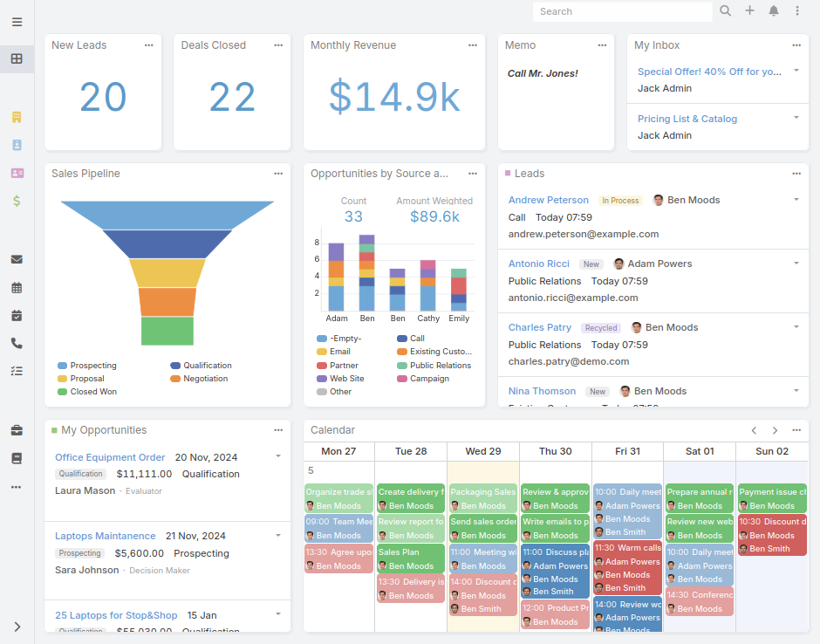This screenshot has width=820, height=644.
Task: Open the Email envelope icon in sidebar
Action: pos(17,259)
